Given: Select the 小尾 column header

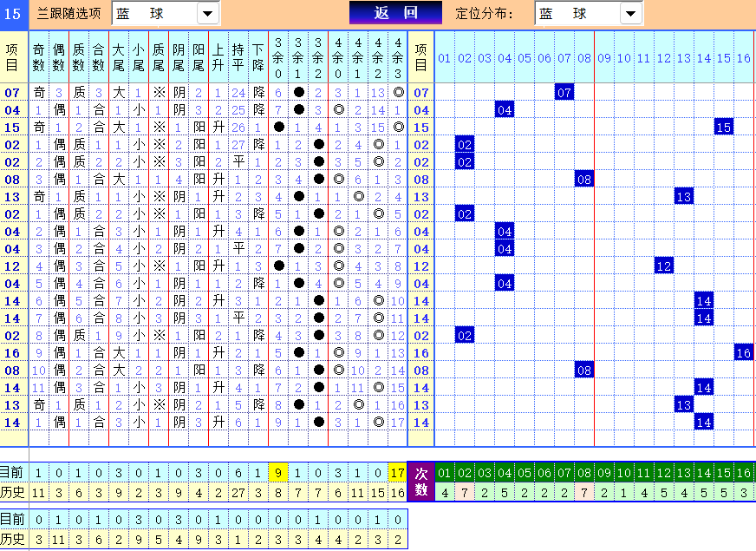Looking at the screenshot, I should pos(139,57).
